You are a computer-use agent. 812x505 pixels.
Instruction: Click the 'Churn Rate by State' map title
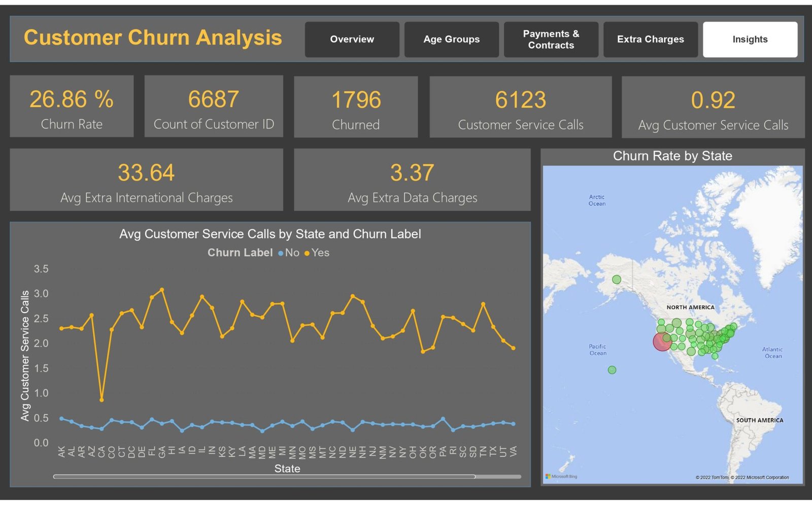coord(672,156)
